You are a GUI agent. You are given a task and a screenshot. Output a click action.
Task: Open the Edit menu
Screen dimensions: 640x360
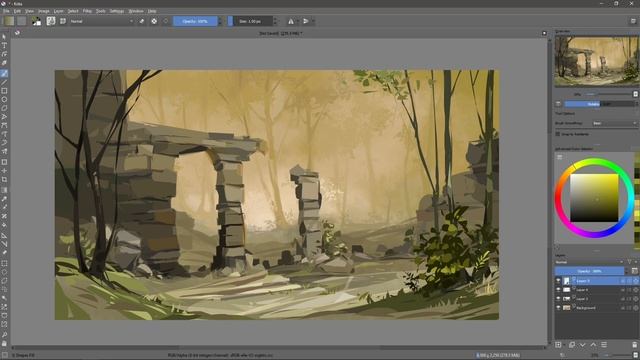17,11
